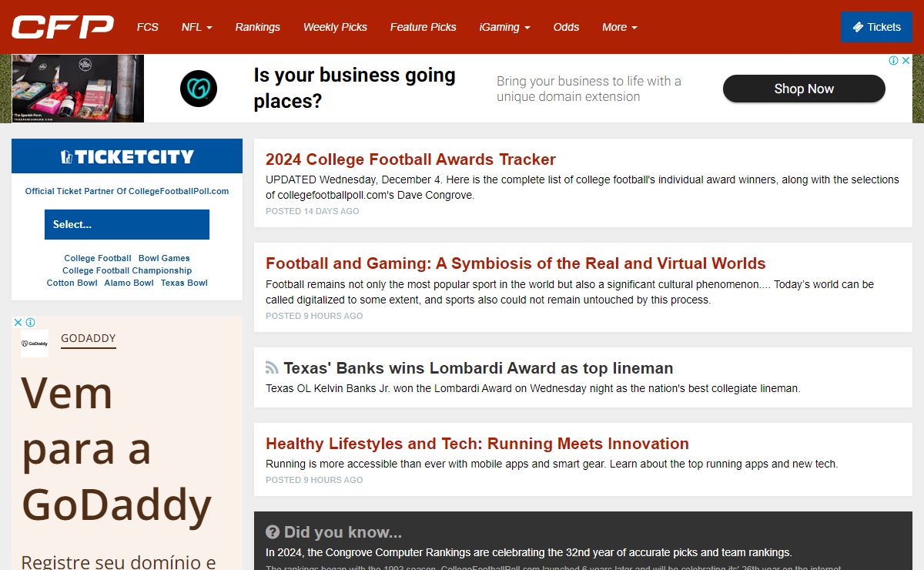This screenshot has width=924, height=570.
Task: Click the small GoDaddy logo in sidebar ad
Action: pyautogui.click(x=35, y=344)
